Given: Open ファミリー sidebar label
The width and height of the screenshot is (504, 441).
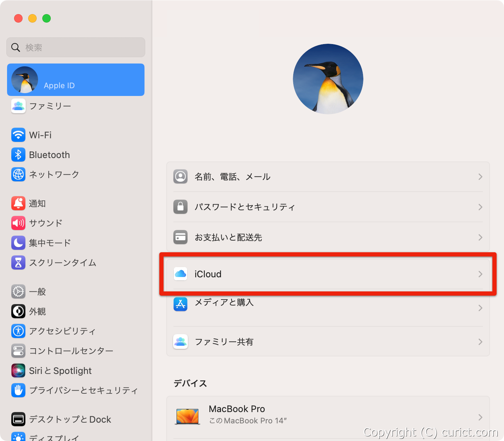Looking at the screenshot, I should coord(50,106).
